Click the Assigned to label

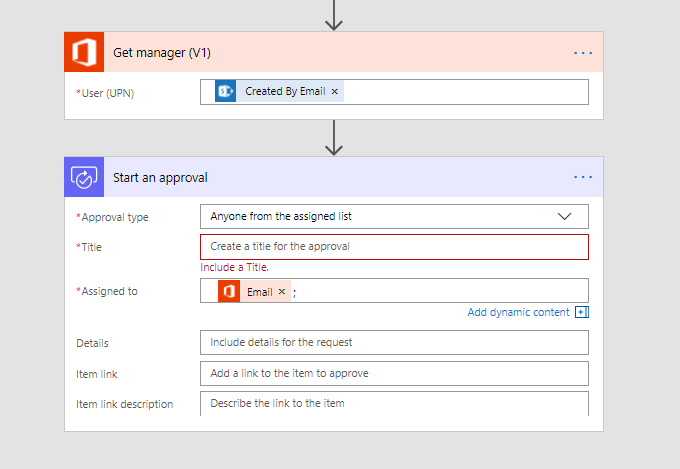(107, 291)
